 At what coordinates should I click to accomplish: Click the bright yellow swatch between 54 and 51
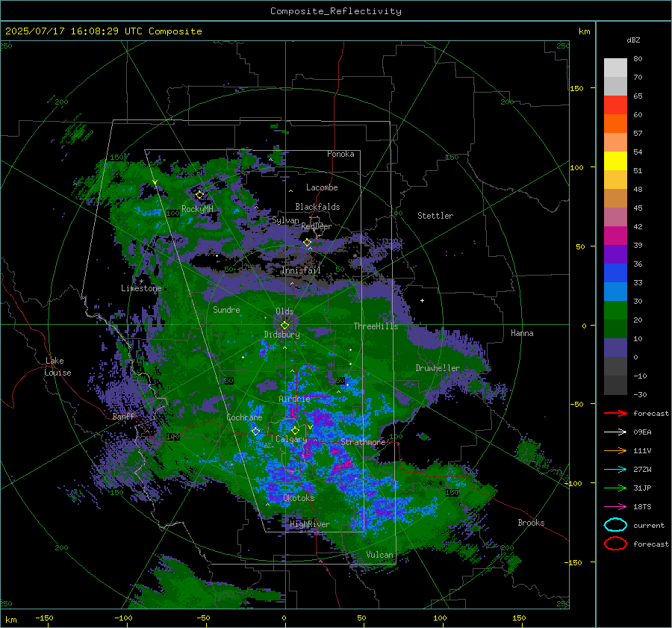point(615,161)
